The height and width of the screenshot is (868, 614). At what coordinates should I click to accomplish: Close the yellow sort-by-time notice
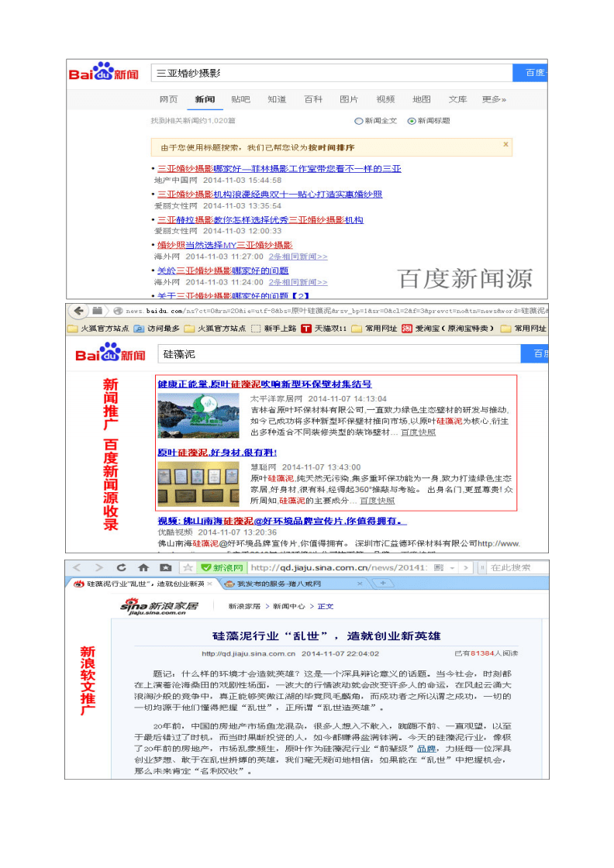[x=505, y=144]
